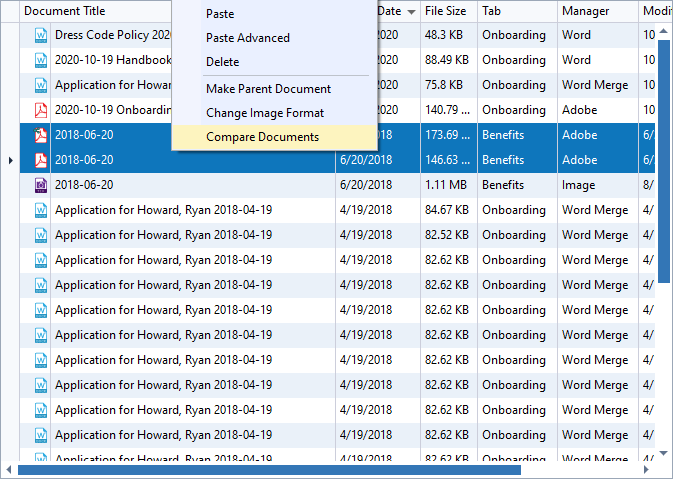
Task: Click Word Merge in the 75.8 KB row
Action: [595, 85]
